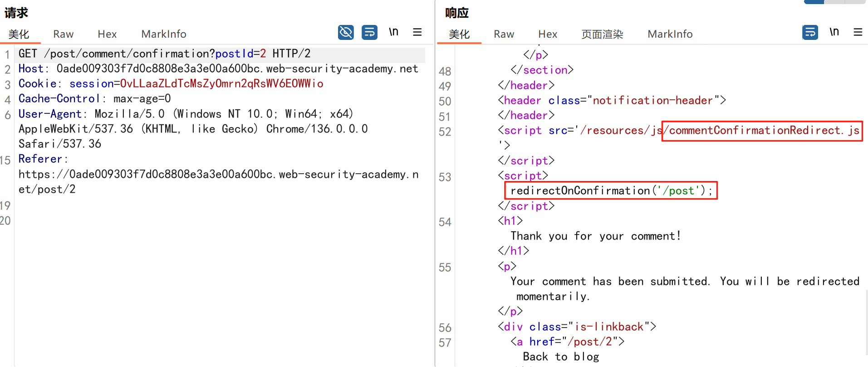This screenshot has width=868, height=367.
Task: Switch to 美化 tab in request panel
Action: pyautogui.click(x=19, y=34)
